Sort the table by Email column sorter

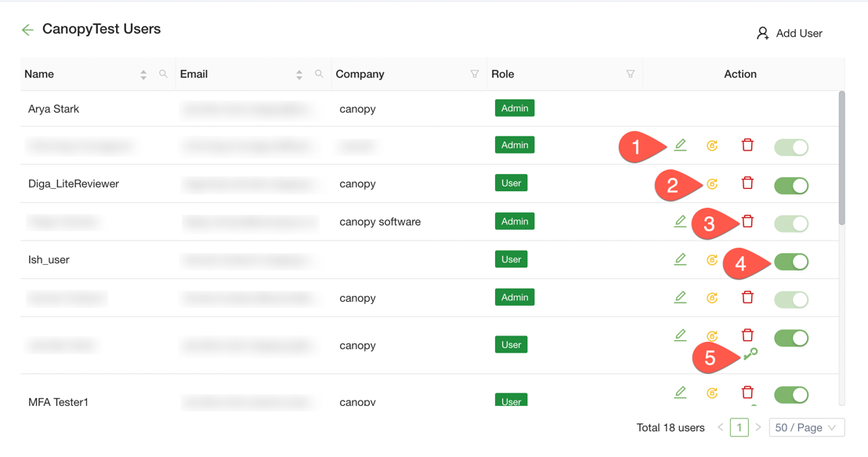[x=299, y=74]
